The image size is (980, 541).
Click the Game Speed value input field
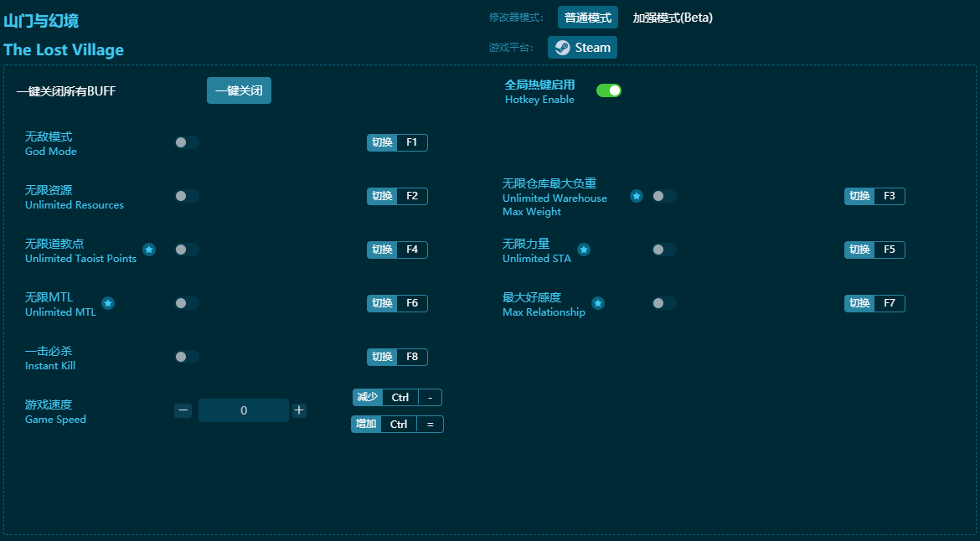(x=244, y=410)
